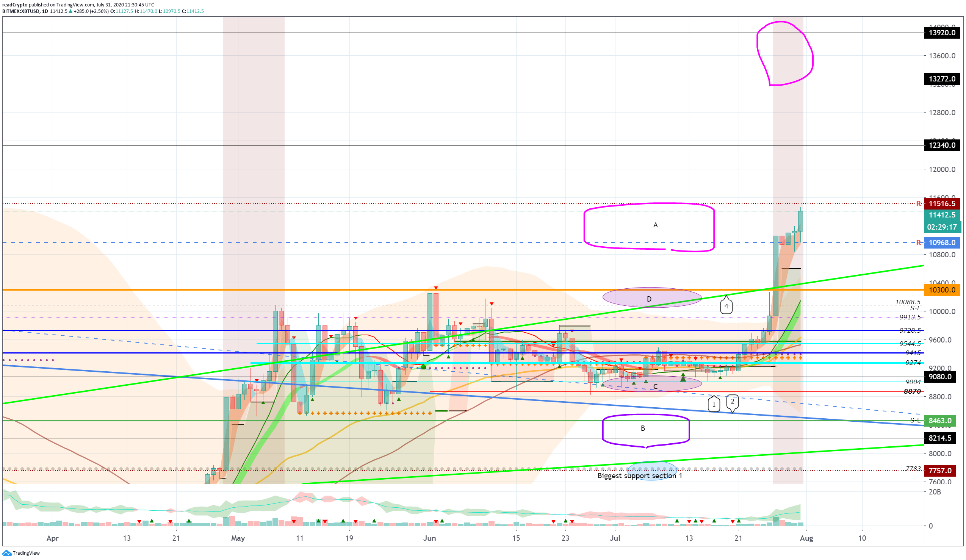The image size is (966, 560).
Task: Click the ellipse labeled C
Action: point(652,384)
